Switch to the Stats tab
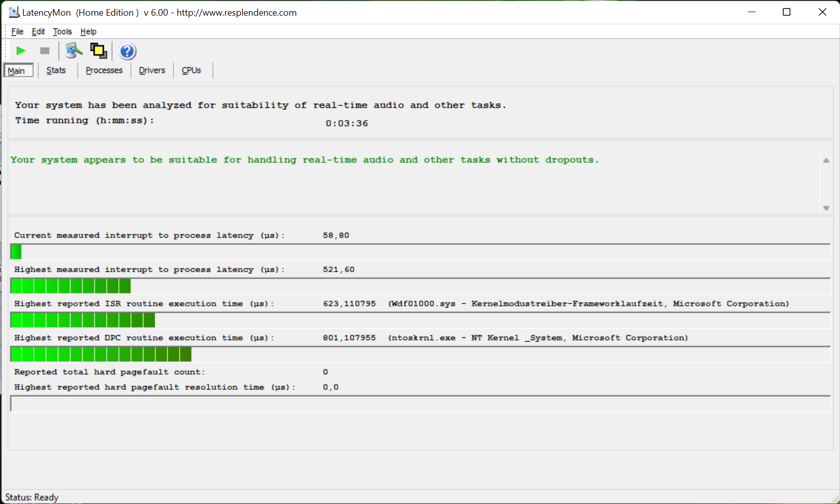Image resolution: width=840 pixels, height=504 pixels. (x=56, y=70)
